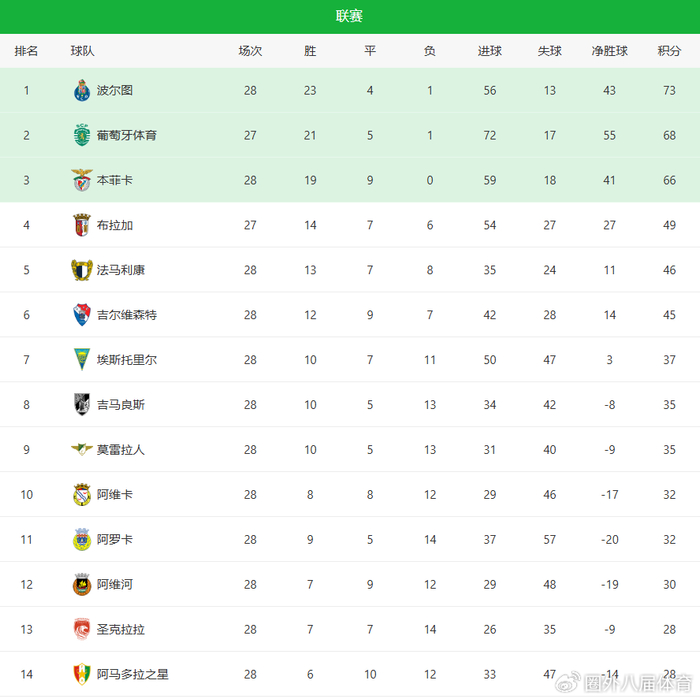
Task: Click the 净胜球 column header
Action: click(x=610, y=51)
